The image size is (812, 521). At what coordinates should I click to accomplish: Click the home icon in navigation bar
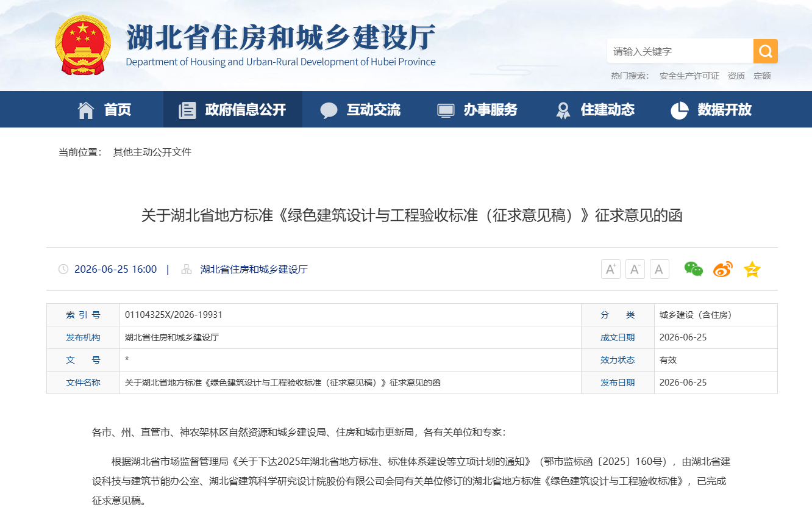click(86, 110)
